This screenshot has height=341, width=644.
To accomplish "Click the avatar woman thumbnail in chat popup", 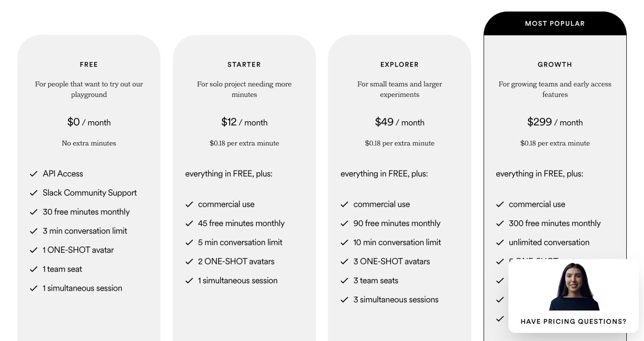I will click(x=574, y=287).
